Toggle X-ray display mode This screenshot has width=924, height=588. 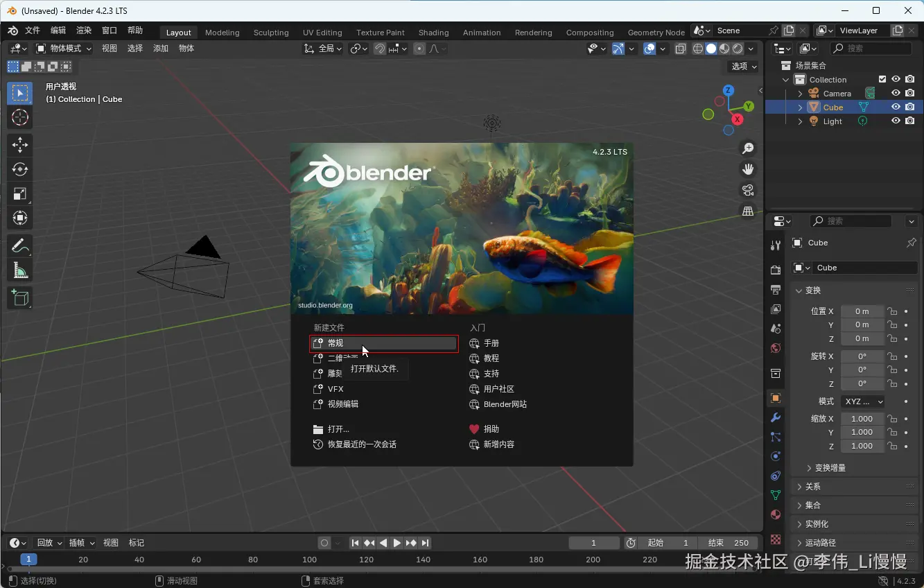(x=681, y=49)
